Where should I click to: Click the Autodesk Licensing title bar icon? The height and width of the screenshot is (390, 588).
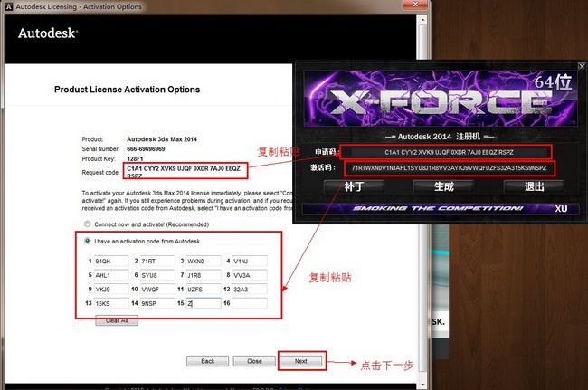[x=9, y=6]
